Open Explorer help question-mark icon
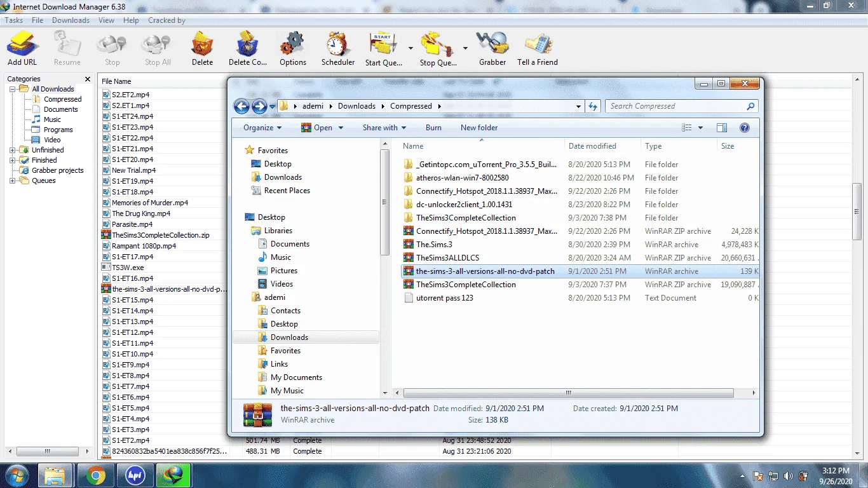The height and width of the screenshot is (488, 868). pyautogui.click(x=745, y=128)
